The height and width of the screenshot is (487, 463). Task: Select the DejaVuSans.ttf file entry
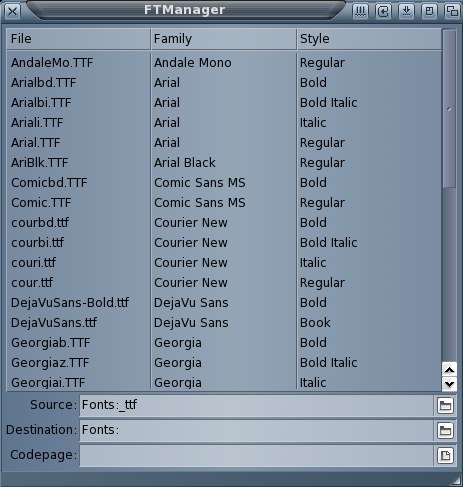click(x=54, y=323)
